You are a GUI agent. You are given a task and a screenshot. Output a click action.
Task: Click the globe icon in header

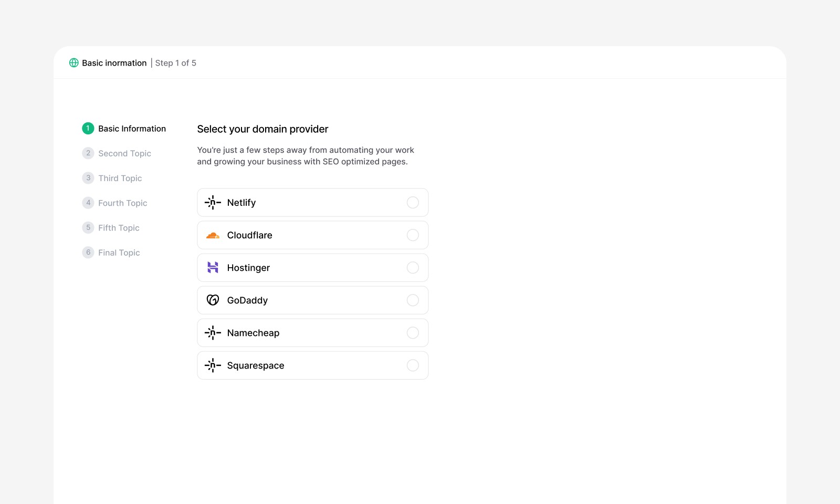pos(74,63)
